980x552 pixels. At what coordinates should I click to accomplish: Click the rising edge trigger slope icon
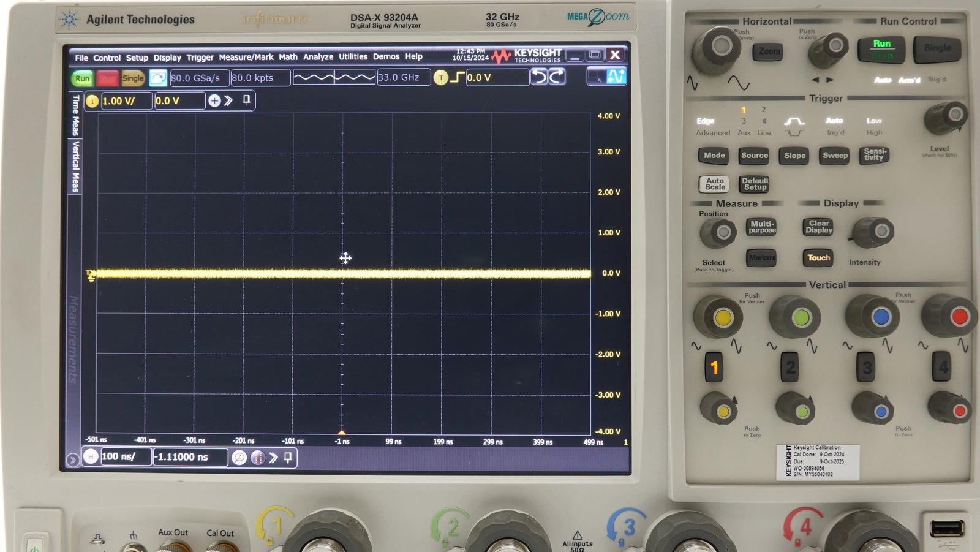pos(458,77)
